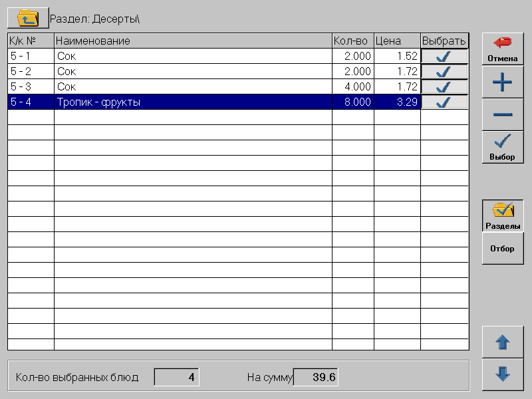Image resolution: width=532 pixels, height=399 pixels.
Task: Go up one folder level with folder icon
Action: click(x=28, y=18)
